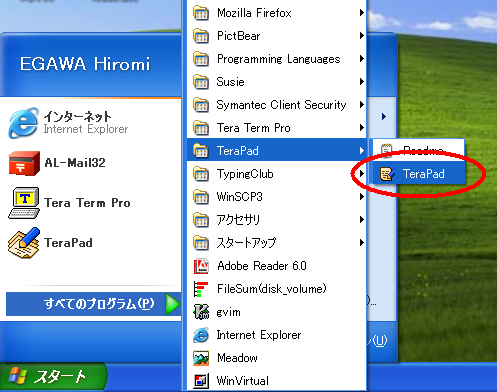Click the TeraPad notepad icon in the pinned list
Screen dimensions: 497x392
[x=24, y=243]
